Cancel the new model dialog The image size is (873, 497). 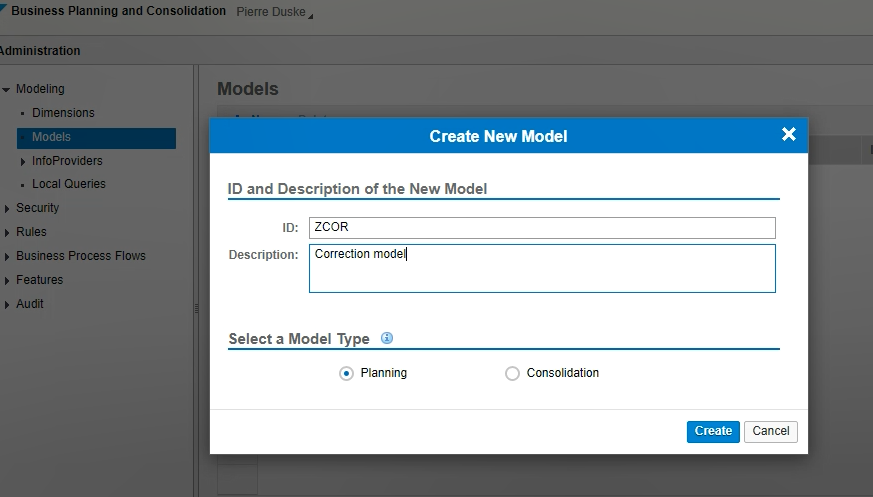[771, 431]
